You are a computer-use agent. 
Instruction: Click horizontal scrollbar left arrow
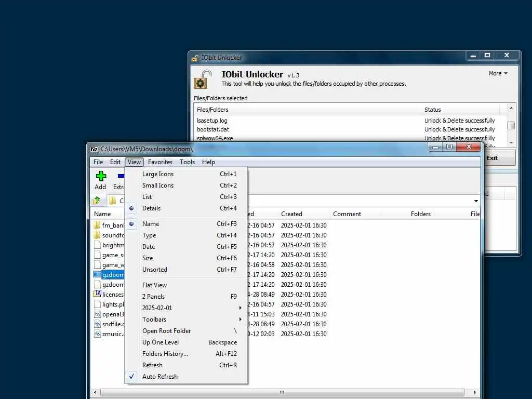95,393
